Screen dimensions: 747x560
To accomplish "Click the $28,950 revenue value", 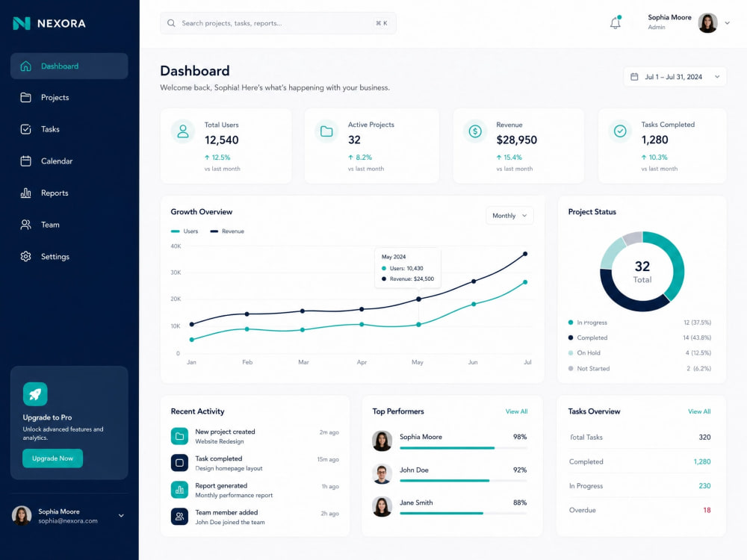I will (516, 140).
